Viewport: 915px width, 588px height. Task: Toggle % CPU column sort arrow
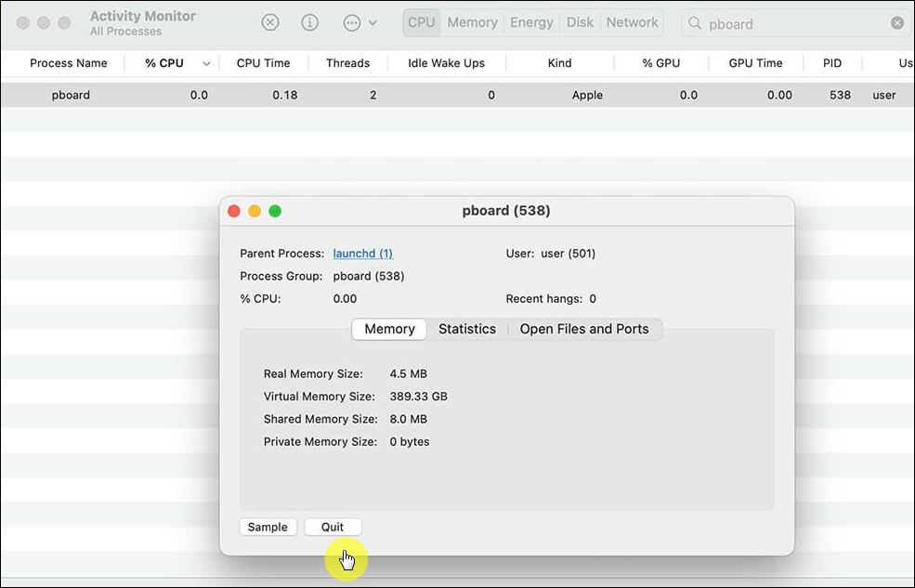coord(206,63)
